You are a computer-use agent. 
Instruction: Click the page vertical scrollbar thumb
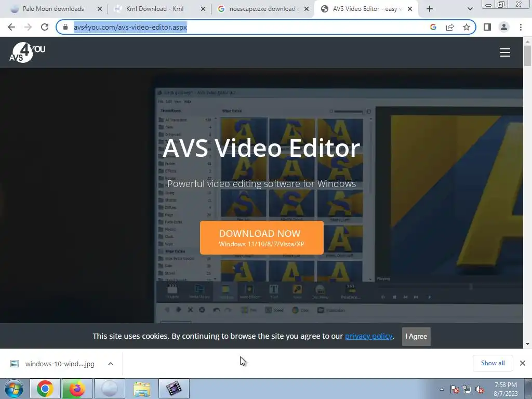click(x=527, y=56)
